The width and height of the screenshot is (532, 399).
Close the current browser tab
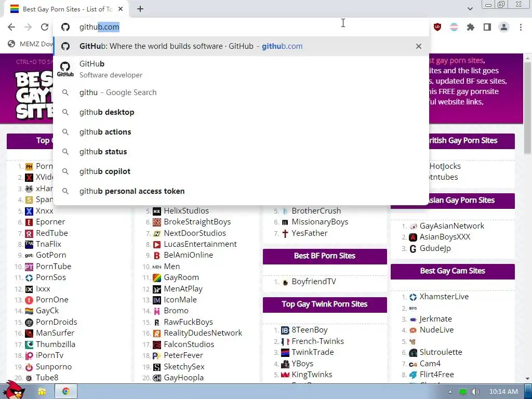pos(121,9)
